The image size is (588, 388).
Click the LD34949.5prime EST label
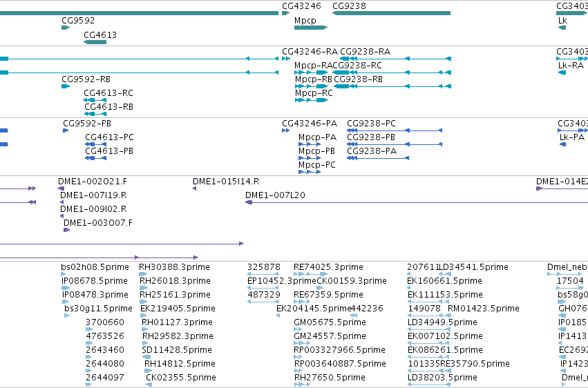[442, 323]
